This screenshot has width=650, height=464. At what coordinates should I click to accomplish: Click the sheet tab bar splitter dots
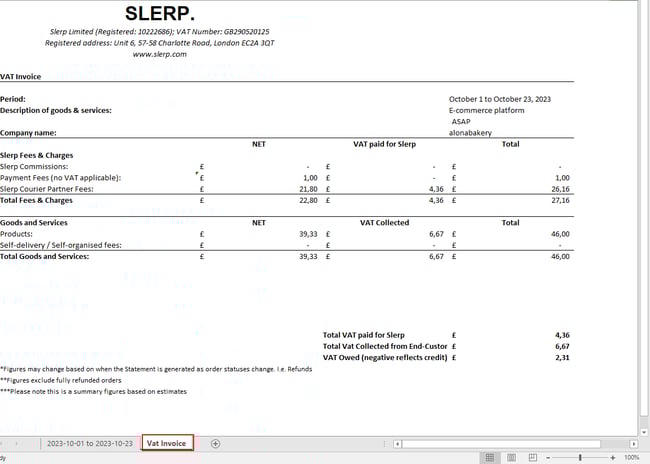384,444
